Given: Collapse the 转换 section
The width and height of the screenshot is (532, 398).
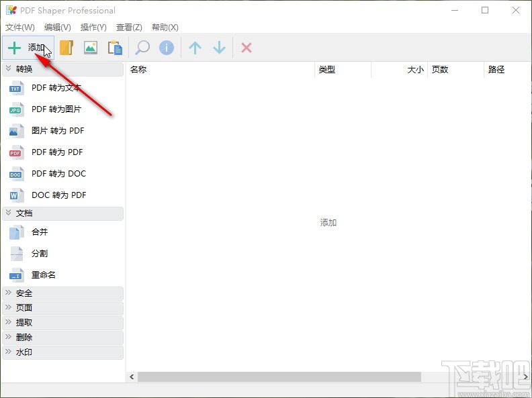Looking at the screenshot, I should (x=62, y=69).
